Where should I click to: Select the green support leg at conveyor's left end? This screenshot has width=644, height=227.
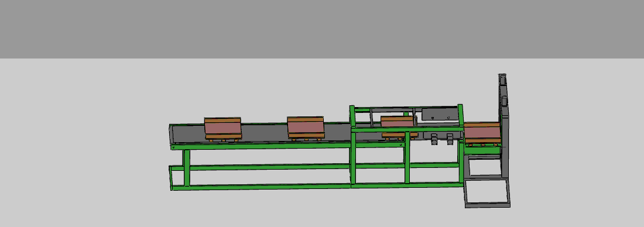tap(186, 168)
